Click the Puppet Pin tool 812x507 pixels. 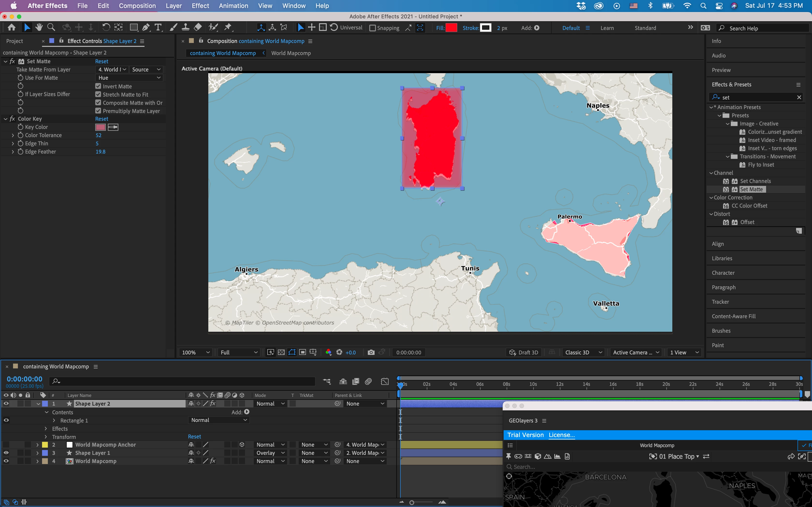[x=228, y=28]
